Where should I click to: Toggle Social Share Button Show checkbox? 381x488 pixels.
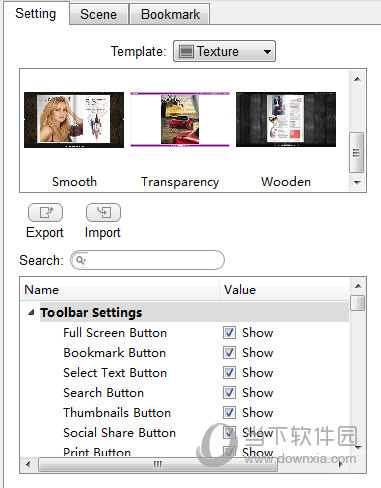tap(229, 433)
